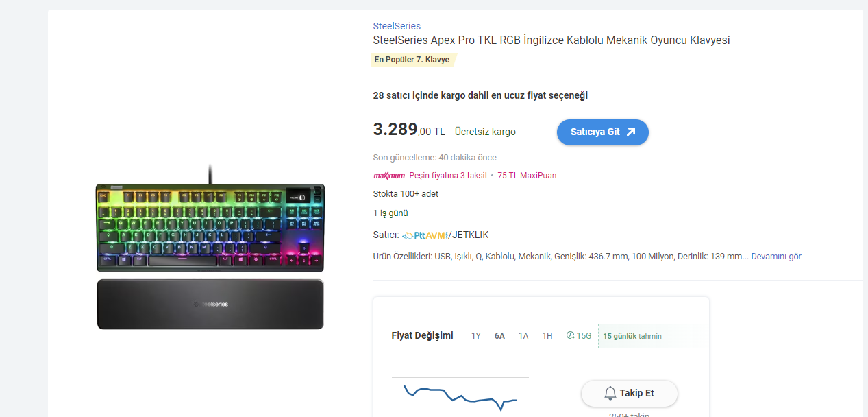Image resolution: width=868 pixels, height=417 pixels.
Task: Click the Satıcıya Git button
Action: 602,132
